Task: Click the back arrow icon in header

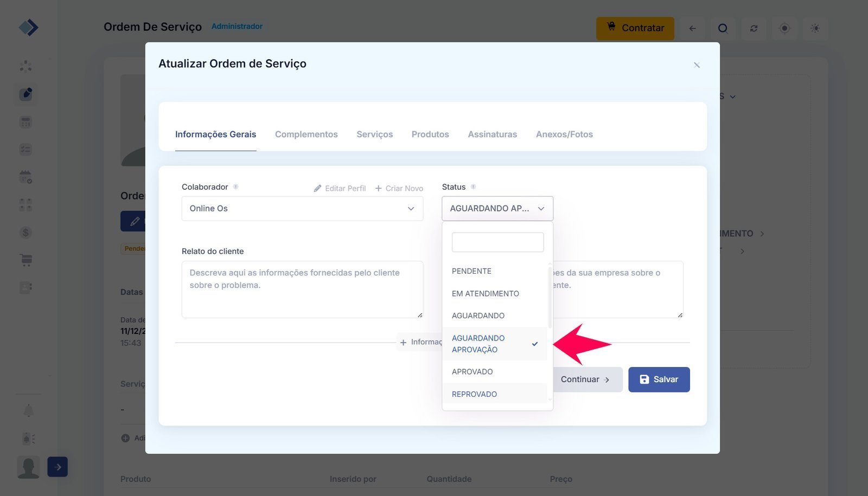Action: (x=692, y=28)
